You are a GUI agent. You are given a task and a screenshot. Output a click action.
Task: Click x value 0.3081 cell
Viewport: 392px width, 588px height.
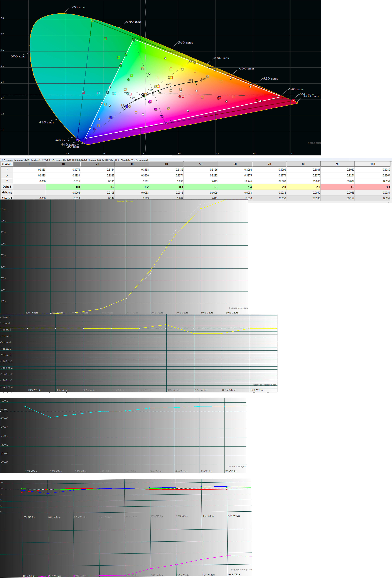(303, 169)
